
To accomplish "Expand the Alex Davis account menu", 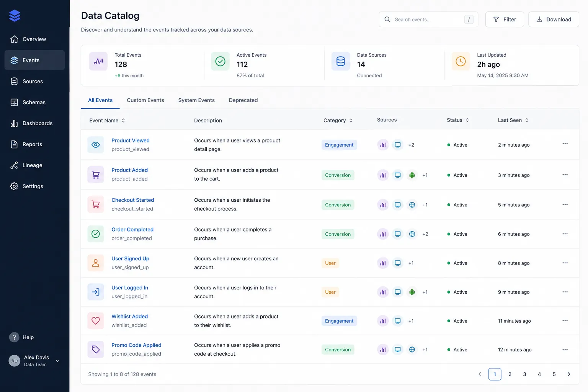I will point(57,361).
